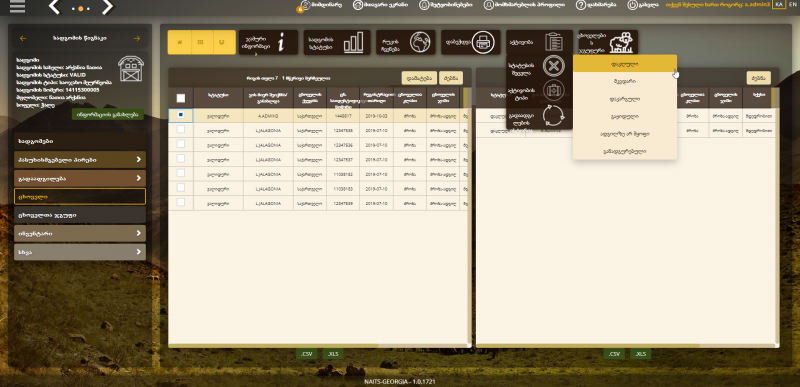Expand 'ინვენტარი' with its chevron
Screen dimensions: 800x387
point(138,234)
